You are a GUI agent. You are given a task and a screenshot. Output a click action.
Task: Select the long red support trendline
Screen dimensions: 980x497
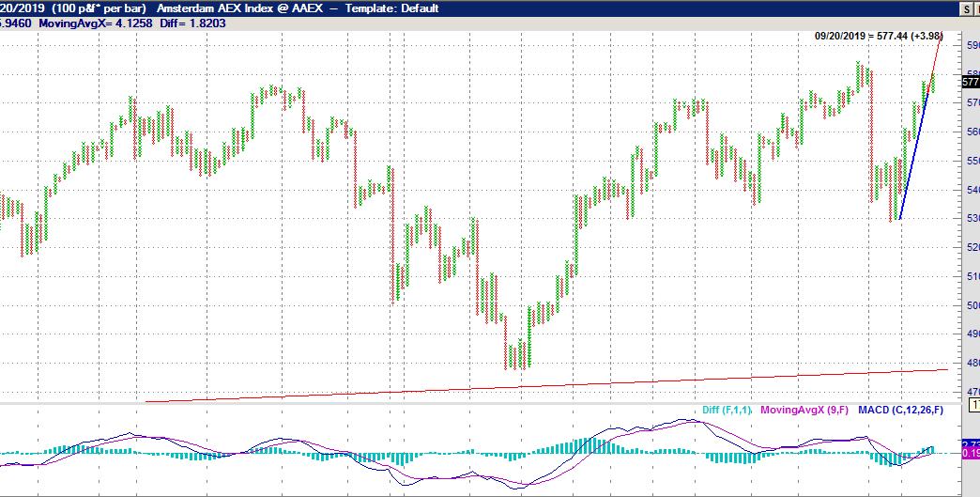pos(544,385)
